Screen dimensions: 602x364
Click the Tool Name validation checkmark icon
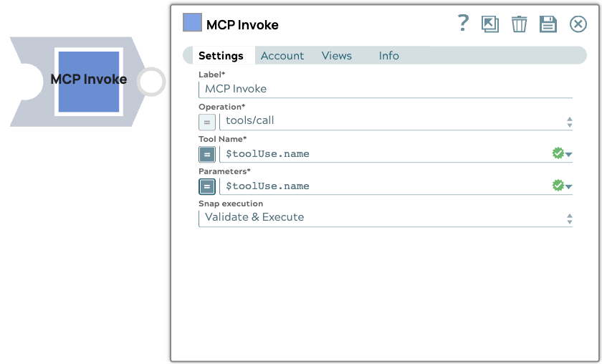pos(558,153)
